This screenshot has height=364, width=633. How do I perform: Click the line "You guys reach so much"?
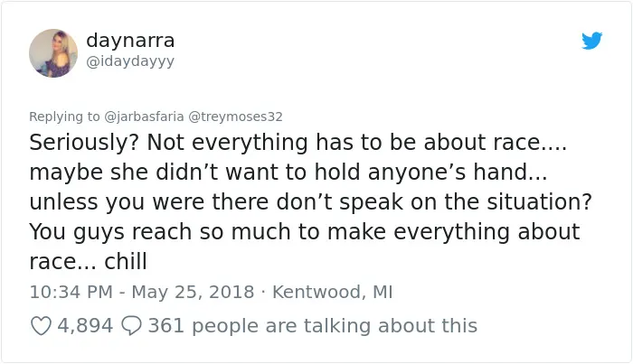coord(305,232)
